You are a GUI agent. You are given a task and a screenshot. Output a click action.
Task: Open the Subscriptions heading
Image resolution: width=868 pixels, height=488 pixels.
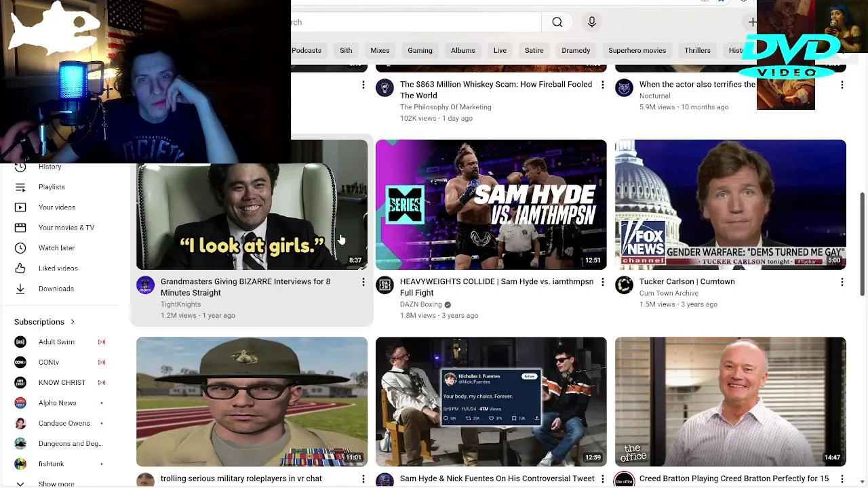(39, 322)
